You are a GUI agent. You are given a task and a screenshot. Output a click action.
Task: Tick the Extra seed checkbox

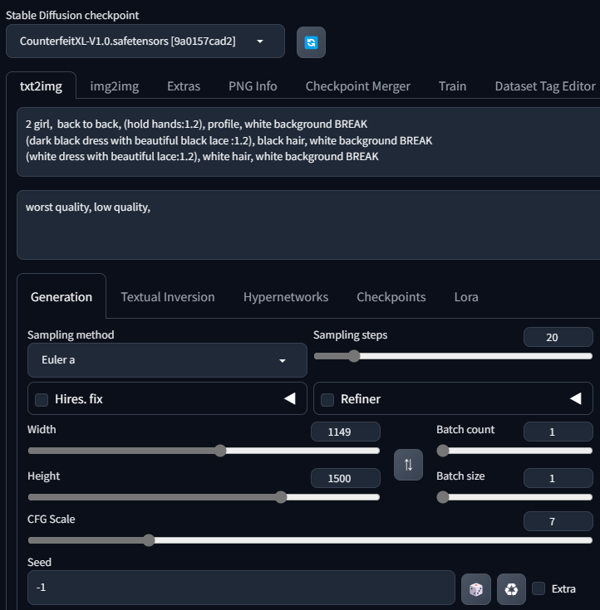pos(539,588)
